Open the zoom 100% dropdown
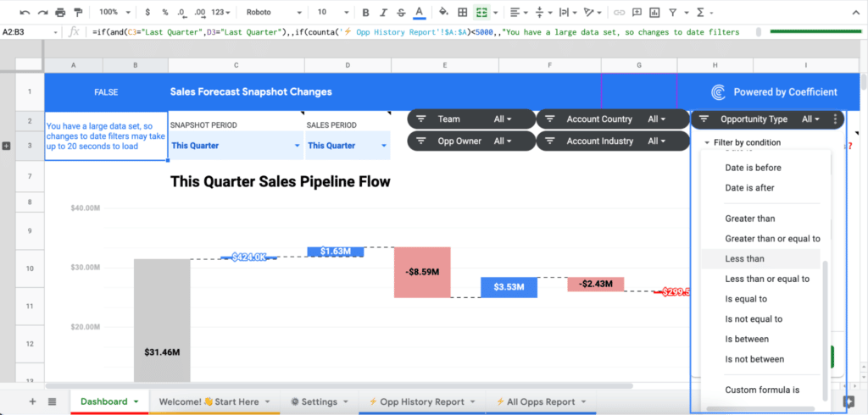The width and height of the screenshot is (868, 415). 115,12
